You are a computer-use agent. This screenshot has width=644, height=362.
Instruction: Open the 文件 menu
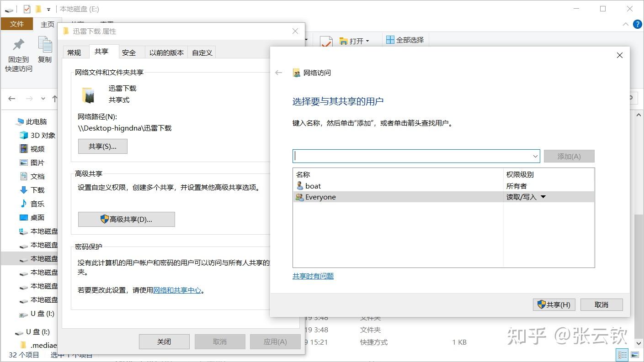(17, 24)
